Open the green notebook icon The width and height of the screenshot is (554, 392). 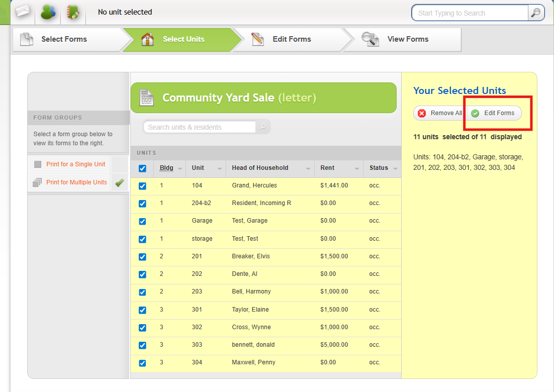(73, 12)
